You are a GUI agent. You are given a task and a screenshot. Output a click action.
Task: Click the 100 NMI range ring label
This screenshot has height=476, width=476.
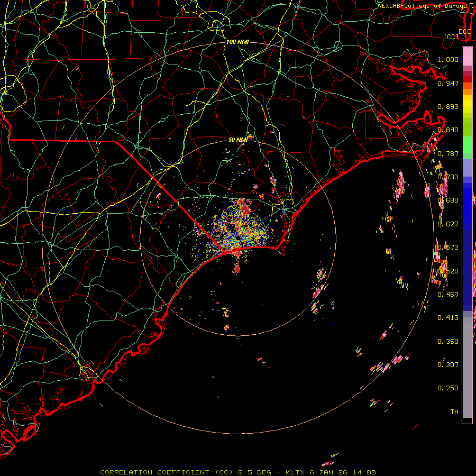pos(237,42)
